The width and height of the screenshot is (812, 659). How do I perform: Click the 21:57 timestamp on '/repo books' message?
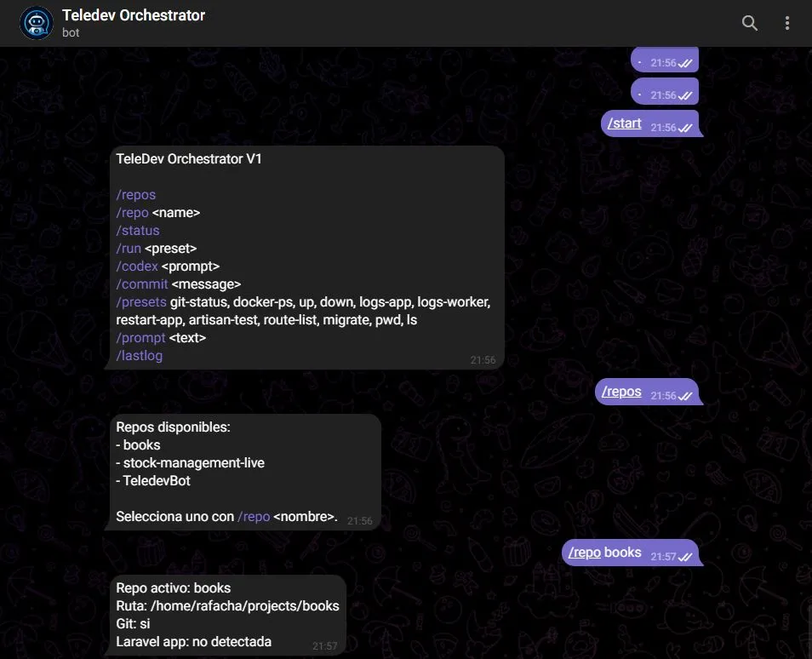[x=663, y=557]
